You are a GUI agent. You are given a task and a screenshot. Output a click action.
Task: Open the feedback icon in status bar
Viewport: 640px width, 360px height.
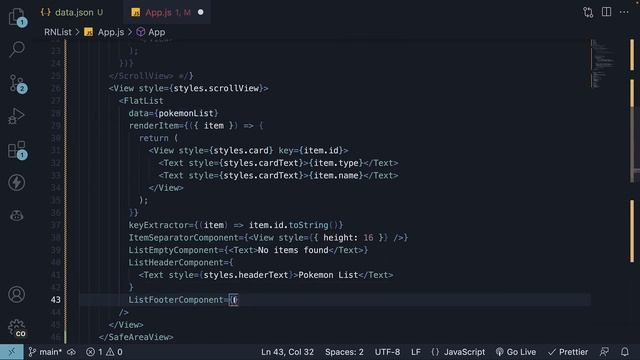(604, 352)
